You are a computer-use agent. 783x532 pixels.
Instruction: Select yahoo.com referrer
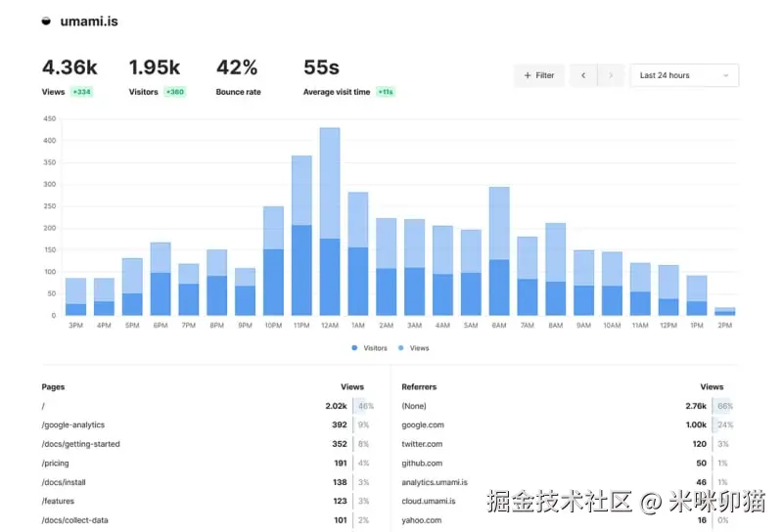[x=568, y=520]
